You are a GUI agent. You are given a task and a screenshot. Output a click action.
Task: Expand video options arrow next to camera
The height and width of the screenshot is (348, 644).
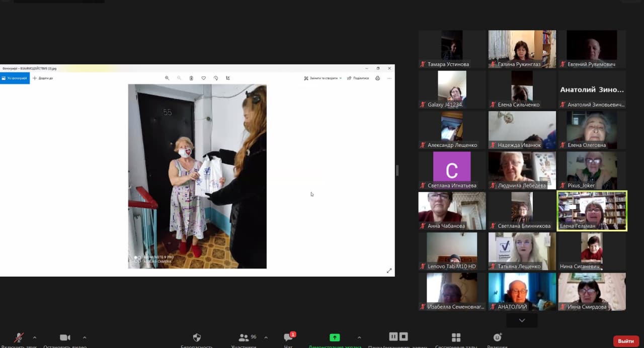tap(85, 337)
